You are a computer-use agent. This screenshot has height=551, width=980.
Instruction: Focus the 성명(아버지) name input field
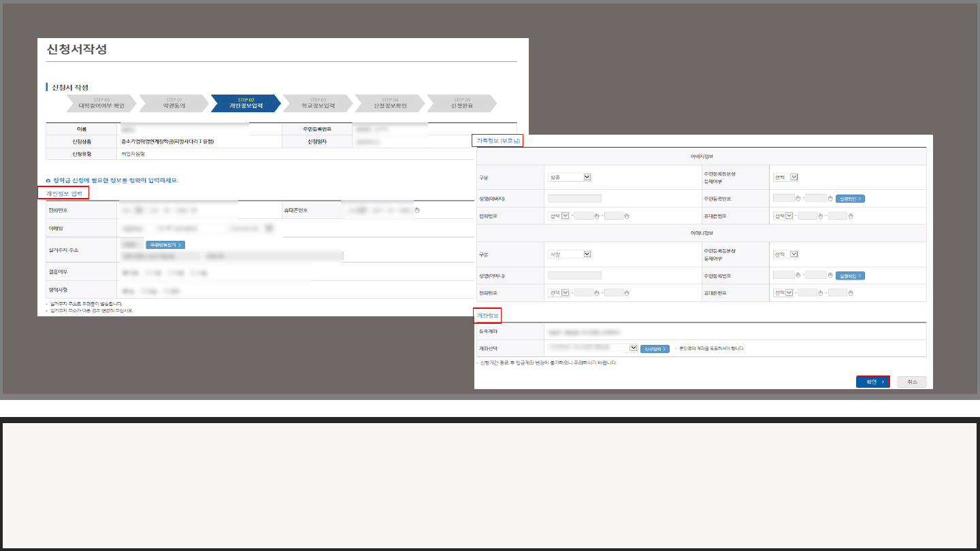574,199
